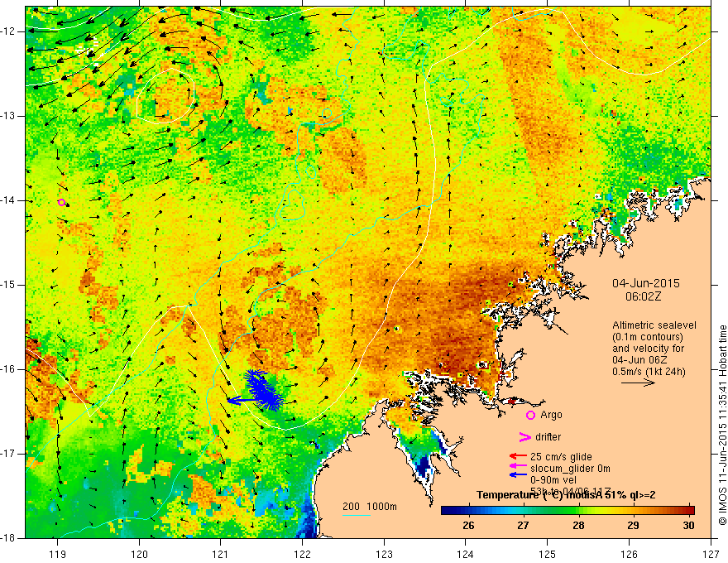Click longitude axis label 126
Viewport: 728px width, 563px height.
[629, 554]
